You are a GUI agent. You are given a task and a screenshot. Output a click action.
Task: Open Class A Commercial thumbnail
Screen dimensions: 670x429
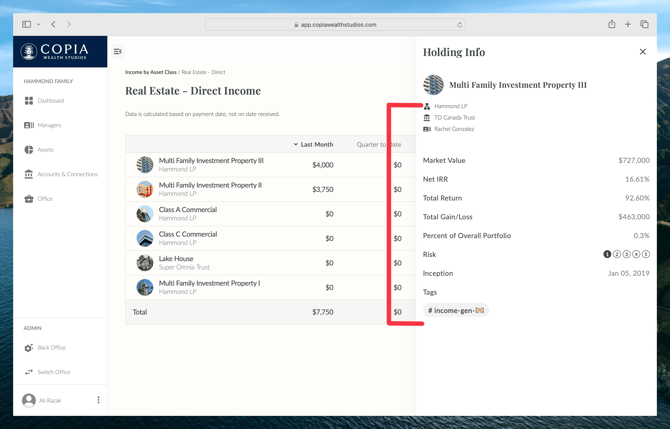[145, 214]
